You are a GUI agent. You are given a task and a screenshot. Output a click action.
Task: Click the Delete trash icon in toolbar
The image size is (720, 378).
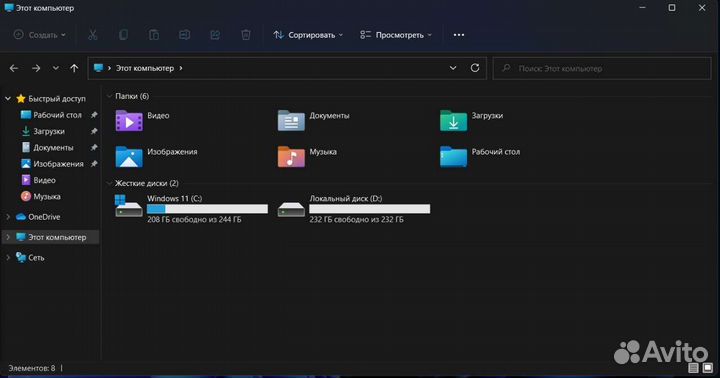(246, 35)
